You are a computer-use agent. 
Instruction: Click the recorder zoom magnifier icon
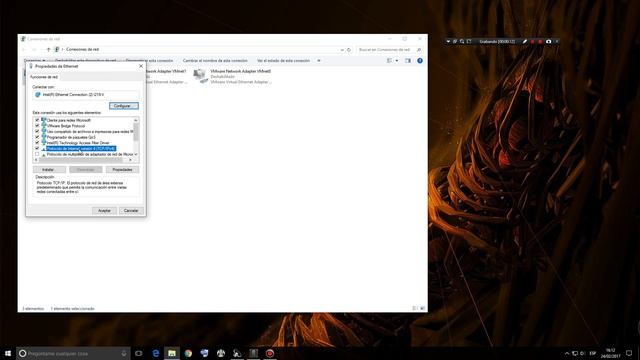462,42
